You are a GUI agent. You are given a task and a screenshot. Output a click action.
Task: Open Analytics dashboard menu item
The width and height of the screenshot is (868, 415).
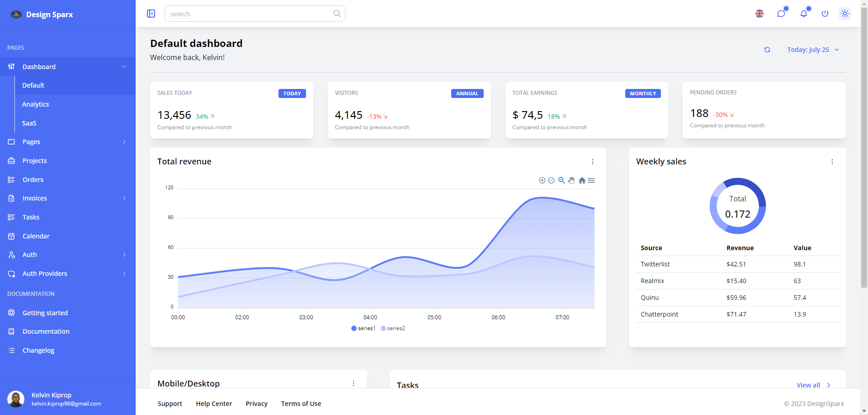pyautogui.click(x=36, y=104)
